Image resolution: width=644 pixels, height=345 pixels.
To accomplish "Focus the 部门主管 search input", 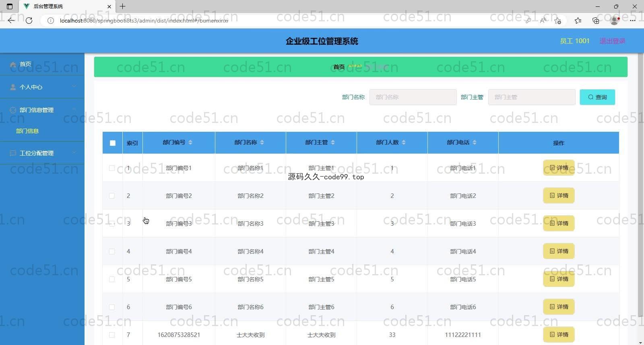I will tap(532, 97).
